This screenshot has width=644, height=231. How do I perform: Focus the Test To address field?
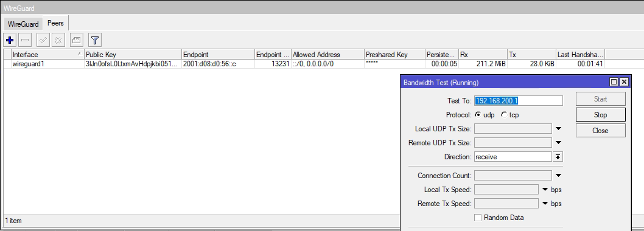point(519,100)
